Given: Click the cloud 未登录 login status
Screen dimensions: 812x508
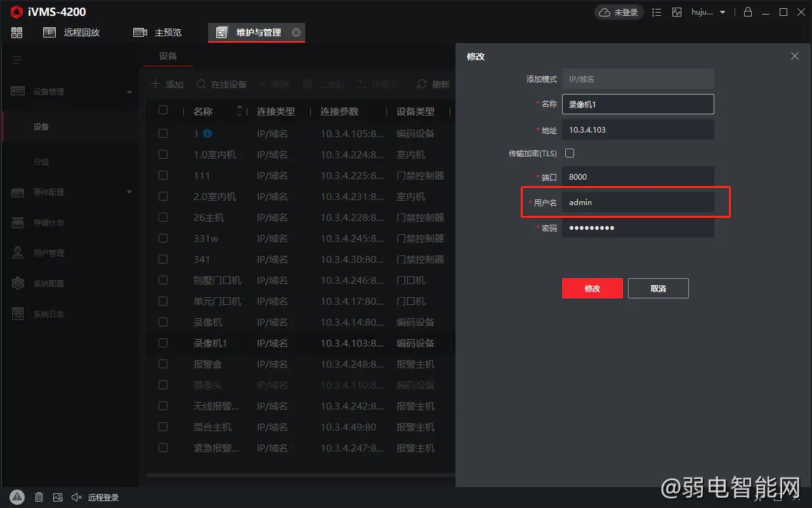Looking at the screenshot, I should coord(619,12).
